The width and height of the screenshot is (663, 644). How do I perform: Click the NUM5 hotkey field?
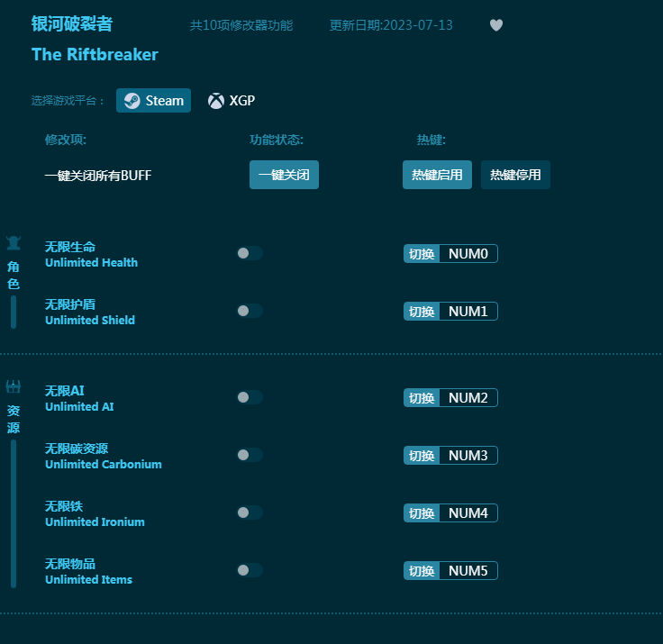[468, 570]
